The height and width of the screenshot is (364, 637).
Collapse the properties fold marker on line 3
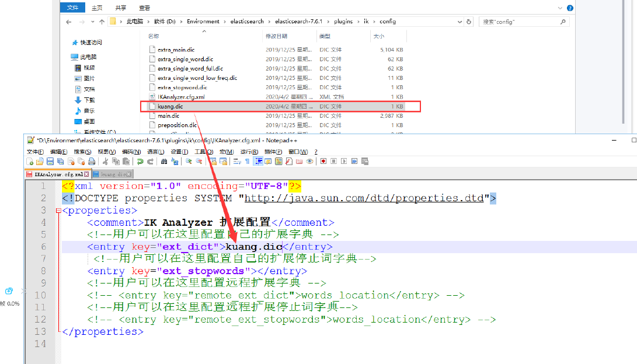pyautogui.click(x=58, y=211)
